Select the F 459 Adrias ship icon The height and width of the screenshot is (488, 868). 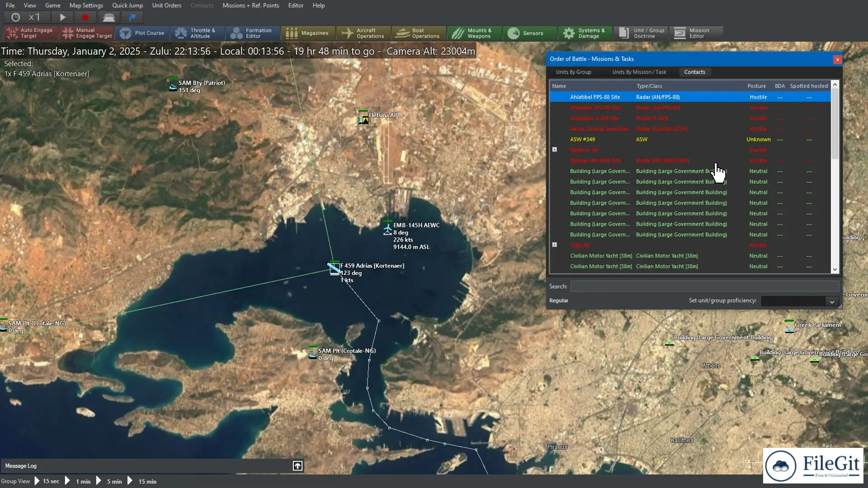coord(334,268)
